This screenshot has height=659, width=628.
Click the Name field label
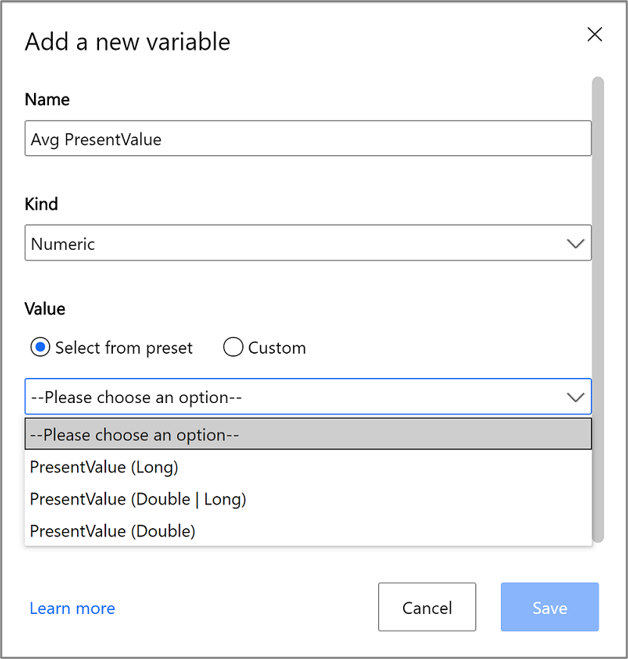click(47, 100)
